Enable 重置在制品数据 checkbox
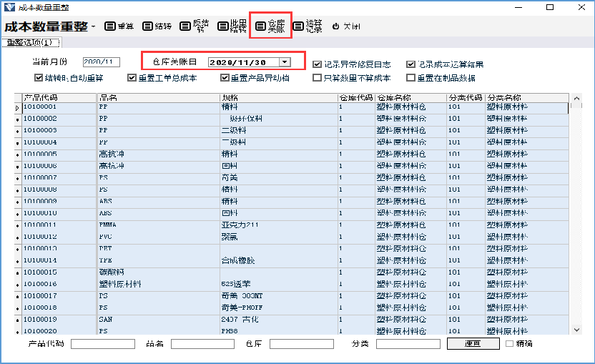Screen dimensions: 595x364 click(410, 78)
